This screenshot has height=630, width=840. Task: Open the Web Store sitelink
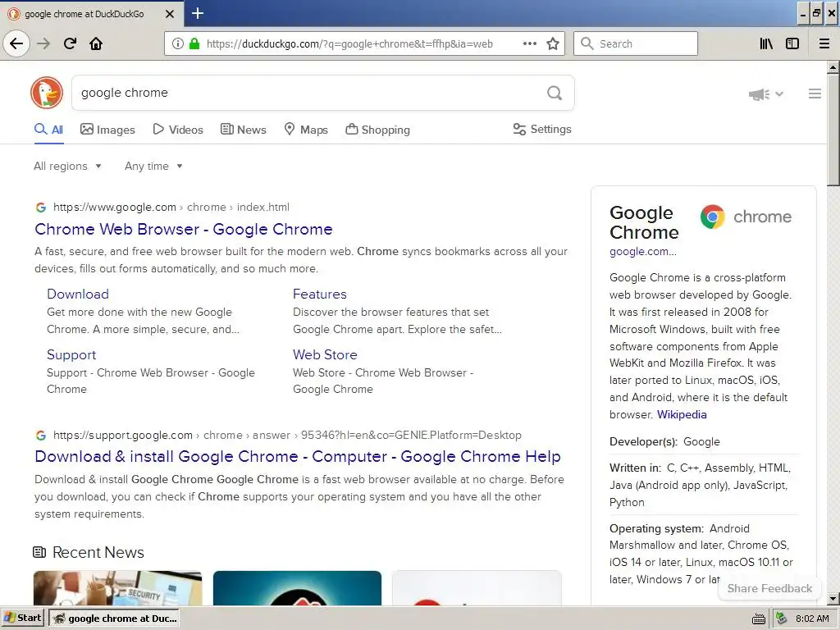(x=325, y=354)
